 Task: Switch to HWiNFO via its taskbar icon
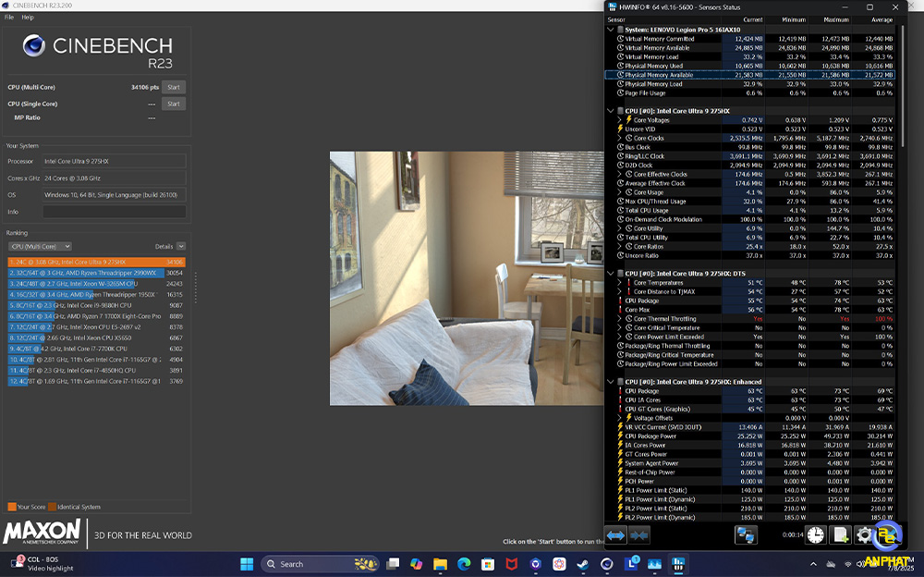[678, 564]
